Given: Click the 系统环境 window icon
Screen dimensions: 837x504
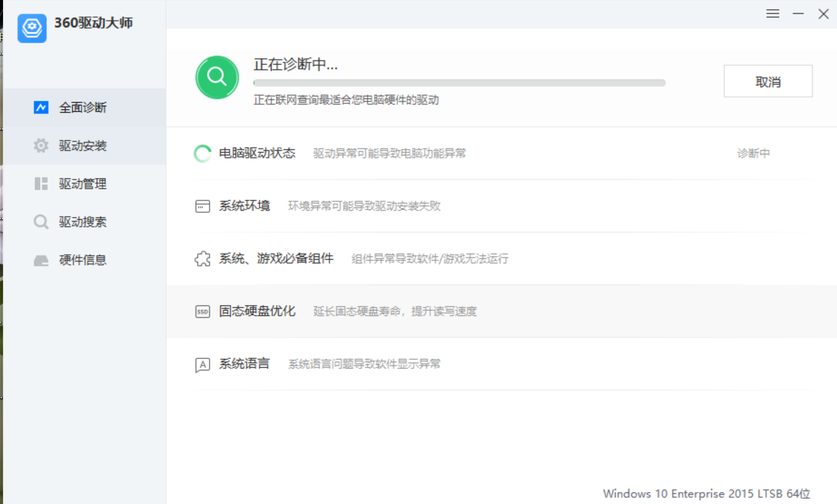Looking at the screenshot, I should pos(202,206).
